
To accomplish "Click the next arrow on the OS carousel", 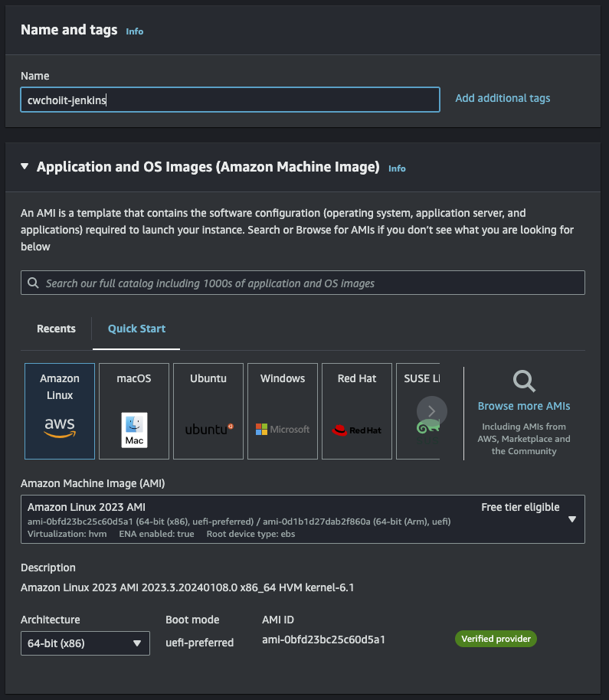I will pos(432,411).
